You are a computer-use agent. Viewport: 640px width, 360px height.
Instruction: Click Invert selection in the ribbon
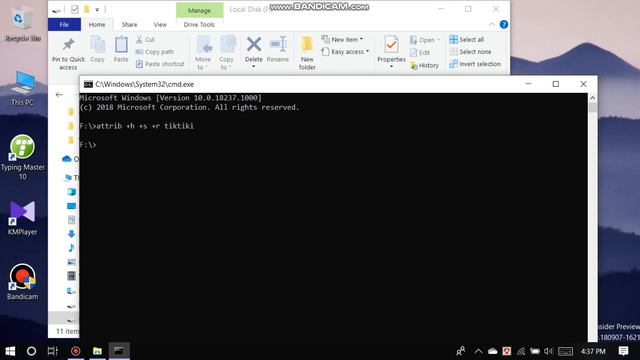(x=475, y=64)
